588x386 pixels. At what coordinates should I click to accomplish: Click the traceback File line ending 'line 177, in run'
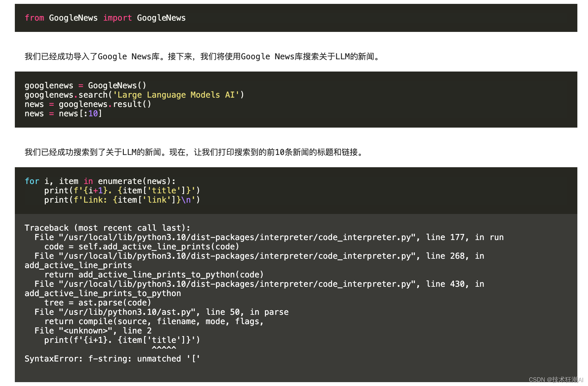[269, 237]
